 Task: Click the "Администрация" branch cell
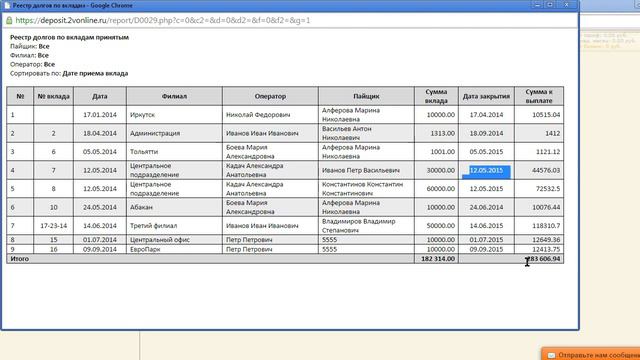[x=174, y=133]
